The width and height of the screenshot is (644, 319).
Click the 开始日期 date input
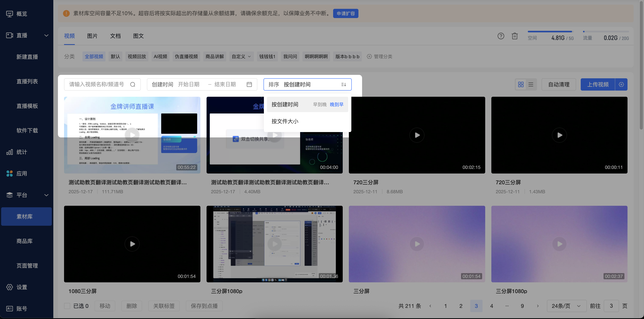tap(189, 85)
